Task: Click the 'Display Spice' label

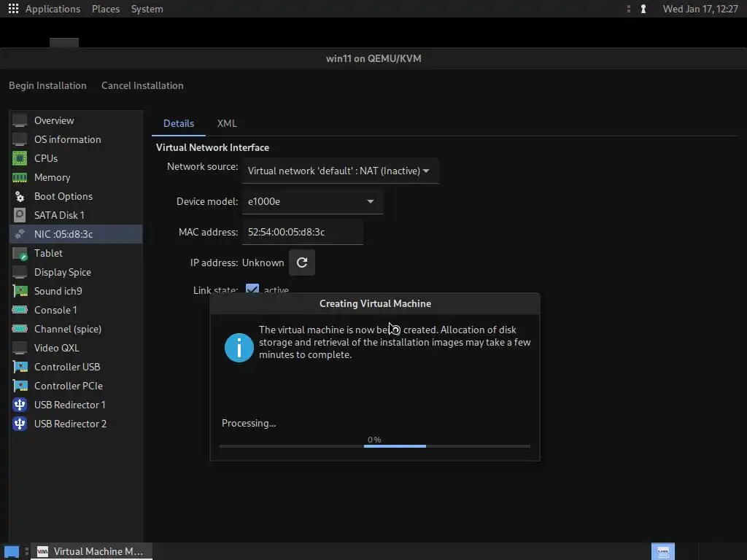Action: tap(63, 273)
